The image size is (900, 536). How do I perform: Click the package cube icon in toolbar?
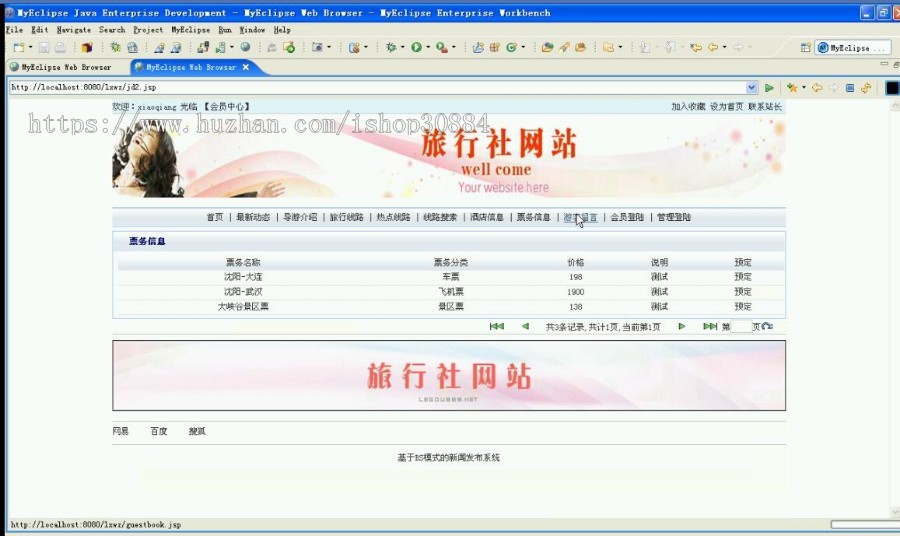coord(87,48)
